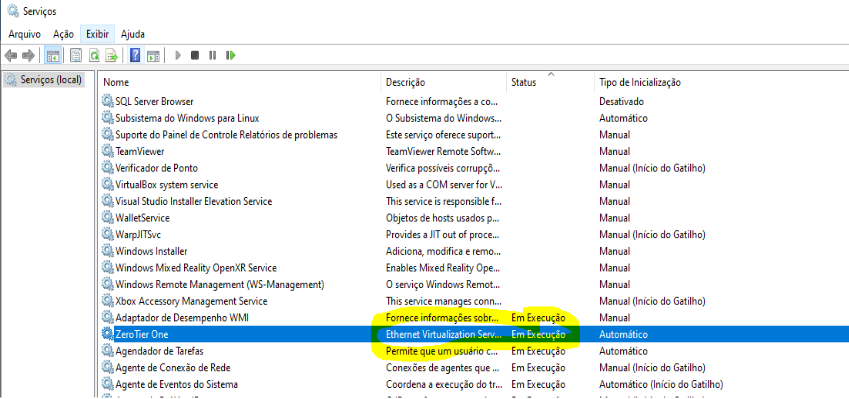Click the 'Adiciona, modifica e remo...' description
849x399 pixels.
[443, 251]
